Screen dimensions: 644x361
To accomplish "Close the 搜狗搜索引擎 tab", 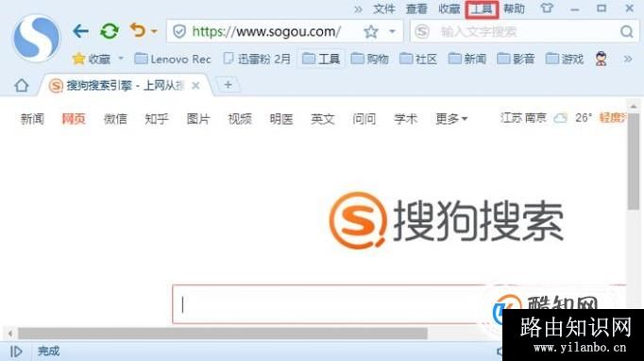I will coord(195,85).
